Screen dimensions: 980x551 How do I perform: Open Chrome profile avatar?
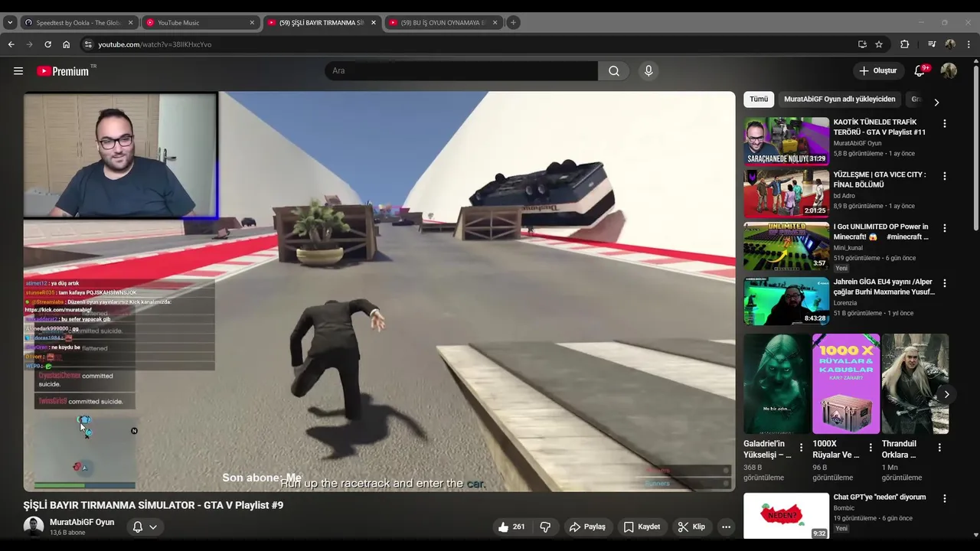click(950, 44)
